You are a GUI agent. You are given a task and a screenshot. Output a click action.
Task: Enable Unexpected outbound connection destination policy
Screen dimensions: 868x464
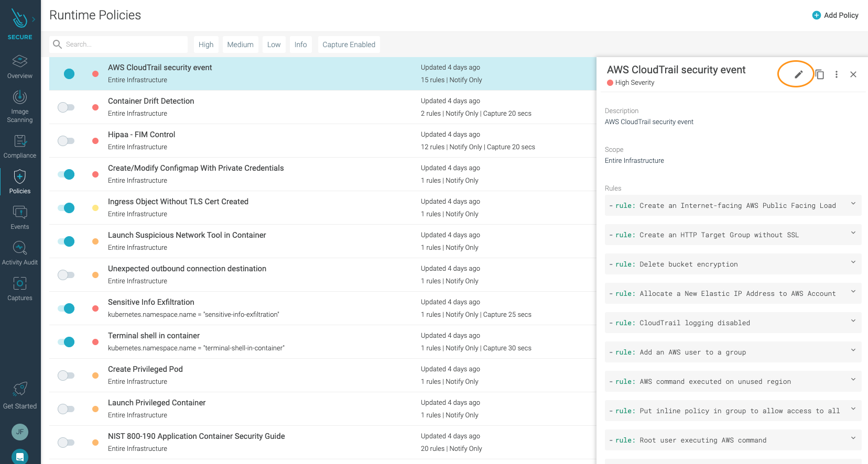(66, 275)
